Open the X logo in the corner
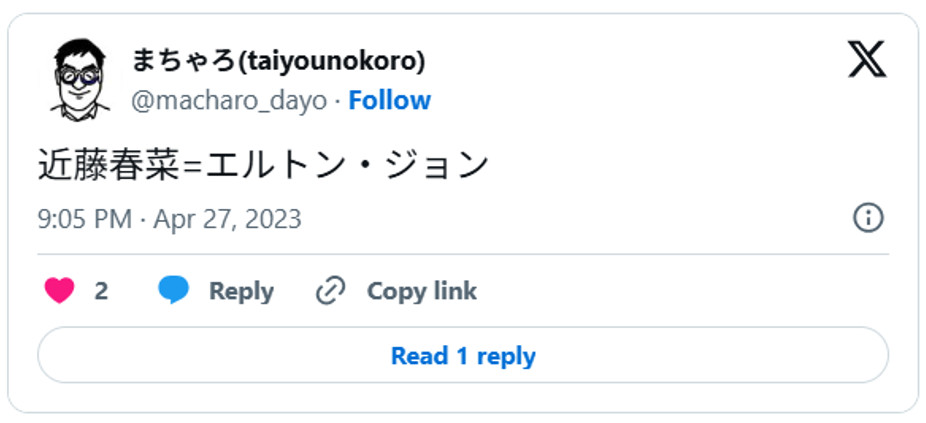This screenshot has width=926, height=423. (867, 60)
